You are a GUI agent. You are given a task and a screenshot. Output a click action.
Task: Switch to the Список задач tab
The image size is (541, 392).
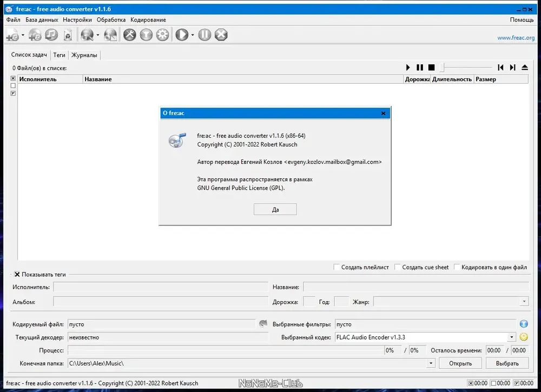pyautogui.click(x=29, y=55)
